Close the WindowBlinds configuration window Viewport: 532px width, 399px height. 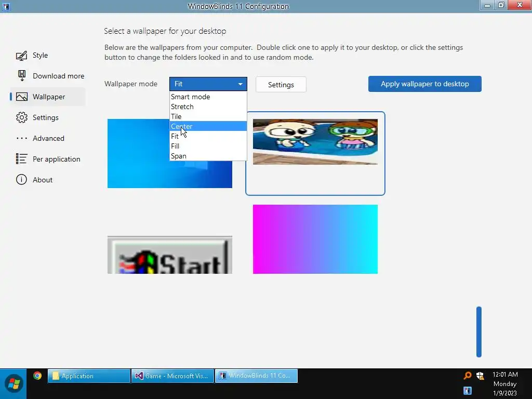click(520, 5)
